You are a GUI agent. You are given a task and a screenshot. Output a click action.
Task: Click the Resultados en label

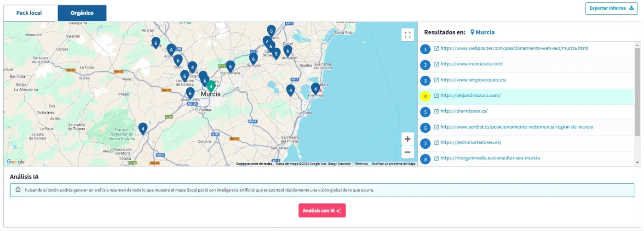point(445,33)
